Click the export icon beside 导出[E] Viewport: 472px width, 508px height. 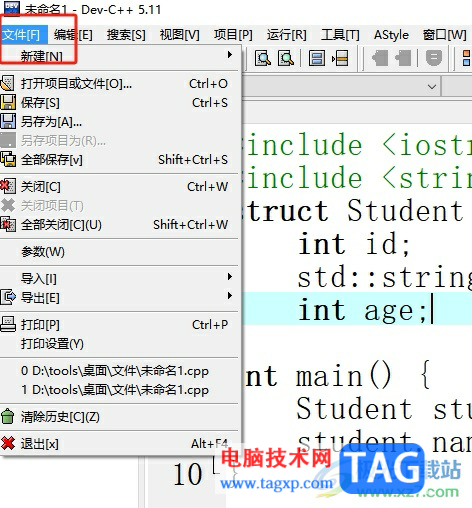click(x=8, y=297)
